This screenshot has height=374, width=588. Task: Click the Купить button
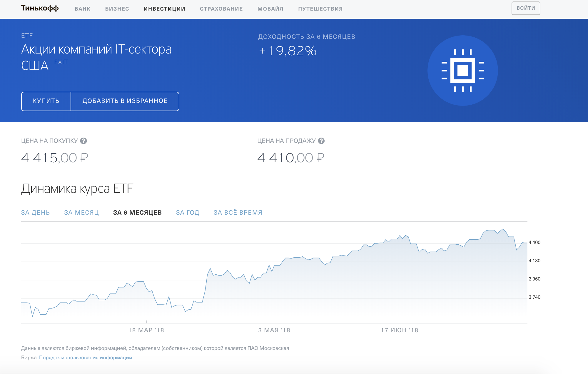[x=46, y=101]
